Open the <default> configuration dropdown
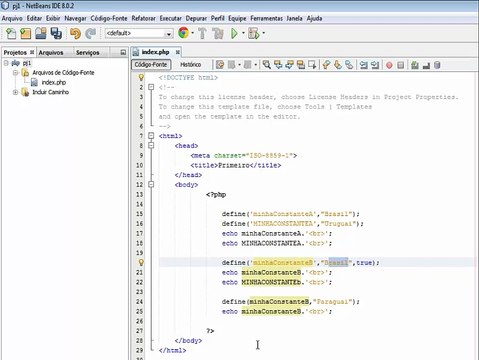Viewport: 479px width, 360px height. coord(139,33)
